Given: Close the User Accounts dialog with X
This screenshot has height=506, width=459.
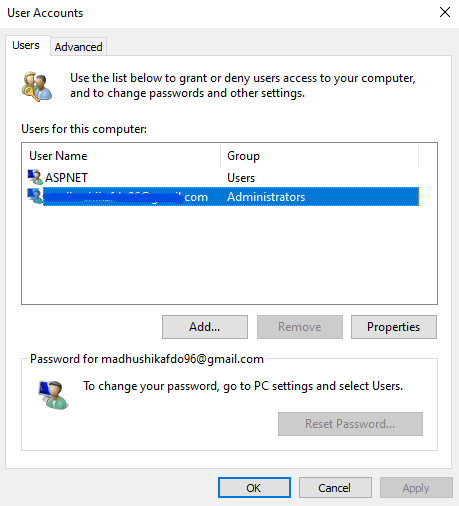Looking at the screenshot, I should point(445,12).
